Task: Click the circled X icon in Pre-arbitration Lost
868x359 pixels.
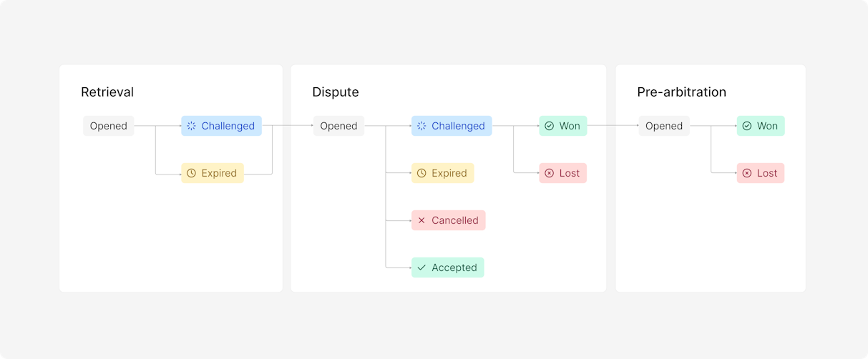Action: 746,173
